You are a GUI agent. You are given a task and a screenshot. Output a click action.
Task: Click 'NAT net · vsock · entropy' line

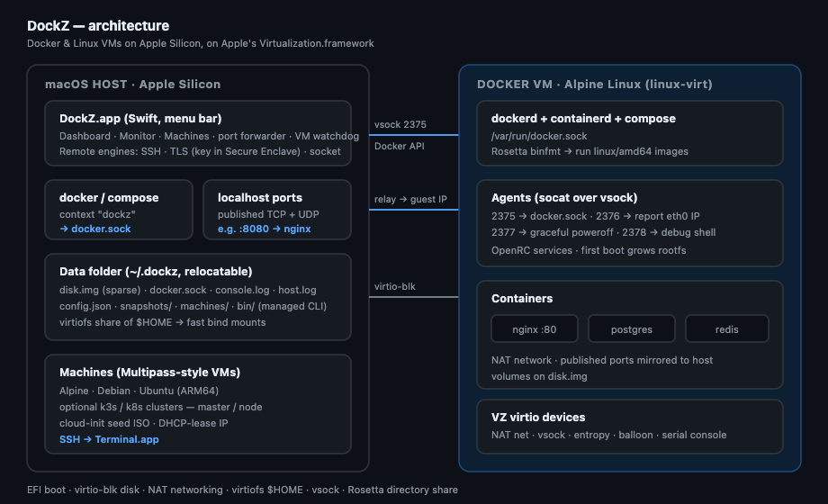coord(609,435)
